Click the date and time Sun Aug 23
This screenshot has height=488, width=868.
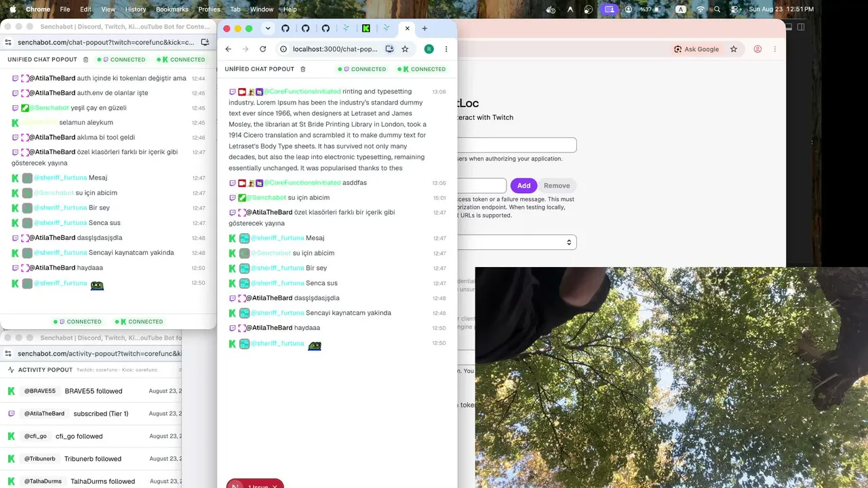781,9
